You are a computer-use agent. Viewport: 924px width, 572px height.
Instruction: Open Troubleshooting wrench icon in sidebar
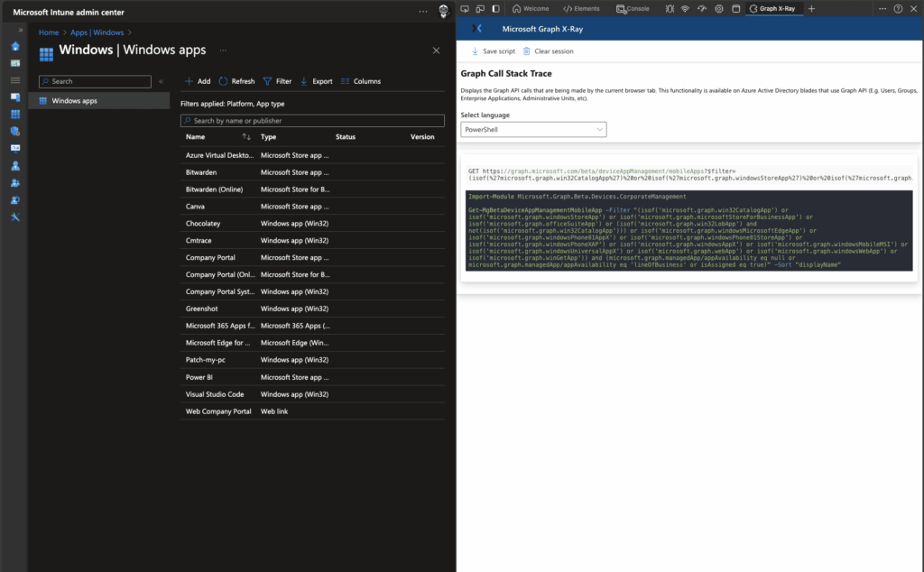coord(15,217)
